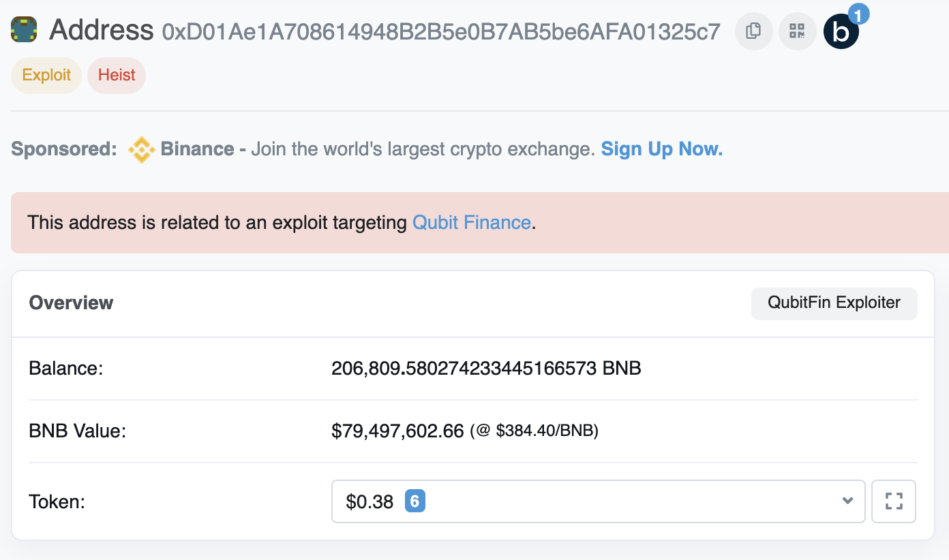Expand the Token dropdown showing $0.38

coord(598,501)
